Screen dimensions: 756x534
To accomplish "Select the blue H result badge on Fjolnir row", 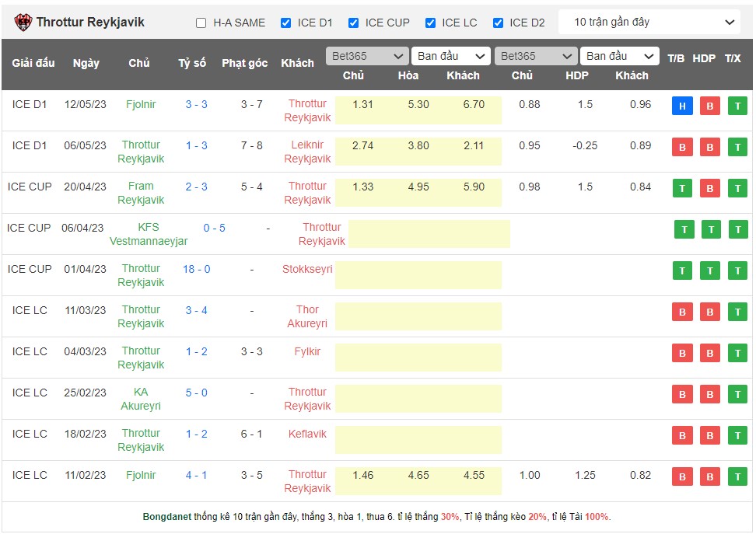I will 682,104.
